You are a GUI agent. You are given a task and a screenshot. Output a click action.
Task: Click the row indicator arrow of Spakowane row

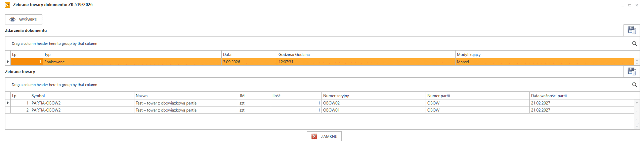(x=8, y=62)
